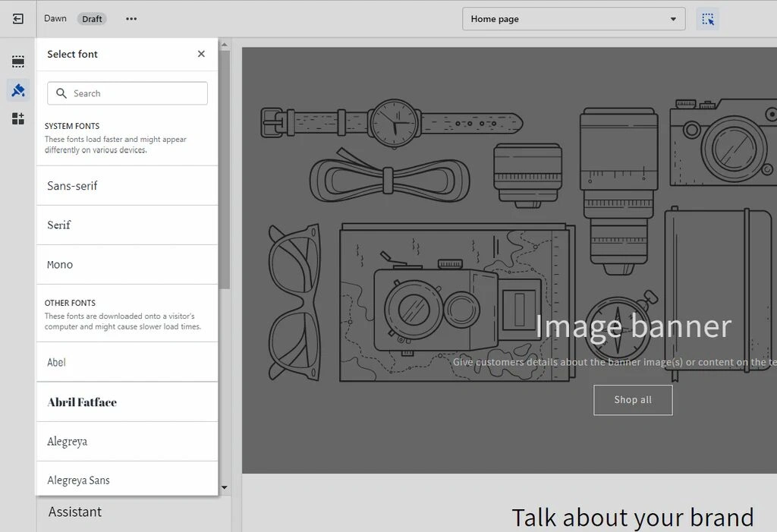Image resolution: width=777 pixels, height=532 pixels.
Task: Select the Theme settings paintbrush icon
Action: (18, 90)
